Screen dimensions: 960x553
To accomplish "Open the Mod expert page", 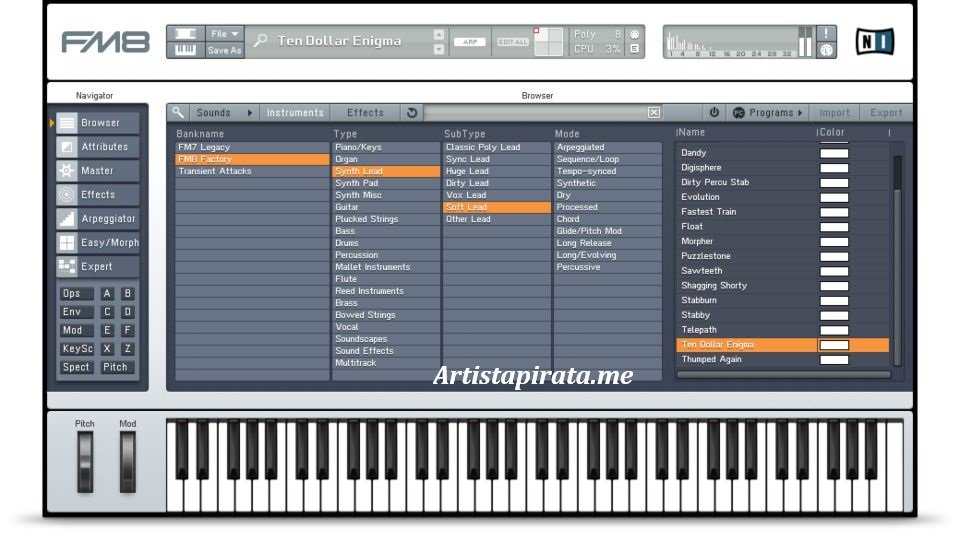I will [x=76, y=330].
